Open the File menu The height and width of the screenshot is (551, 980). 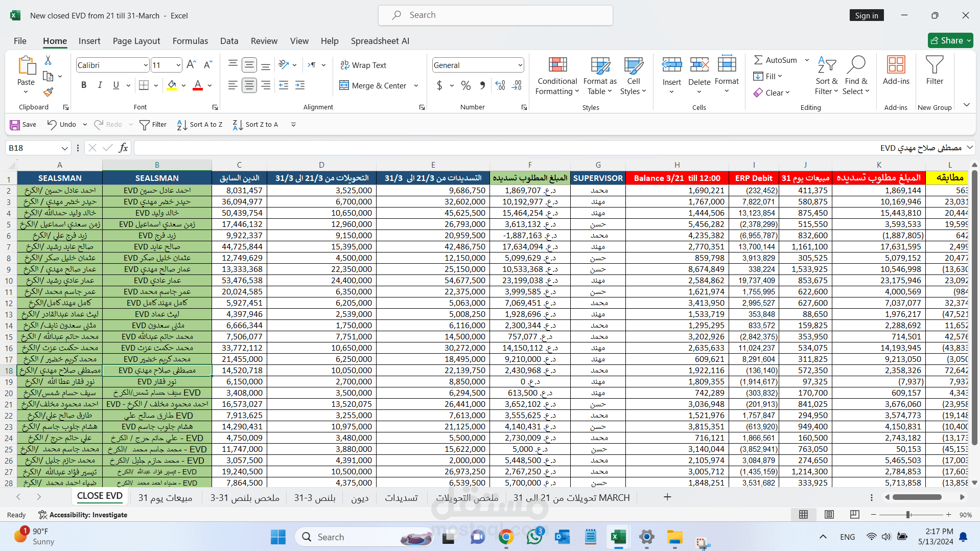(x=20, y=41)
